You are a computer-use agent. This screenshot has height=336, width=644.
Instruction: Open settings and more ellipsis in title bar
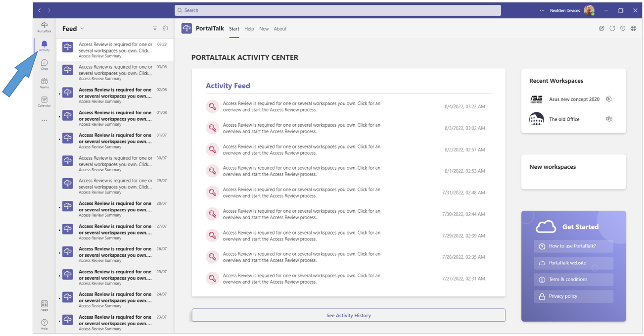(542, 10)
